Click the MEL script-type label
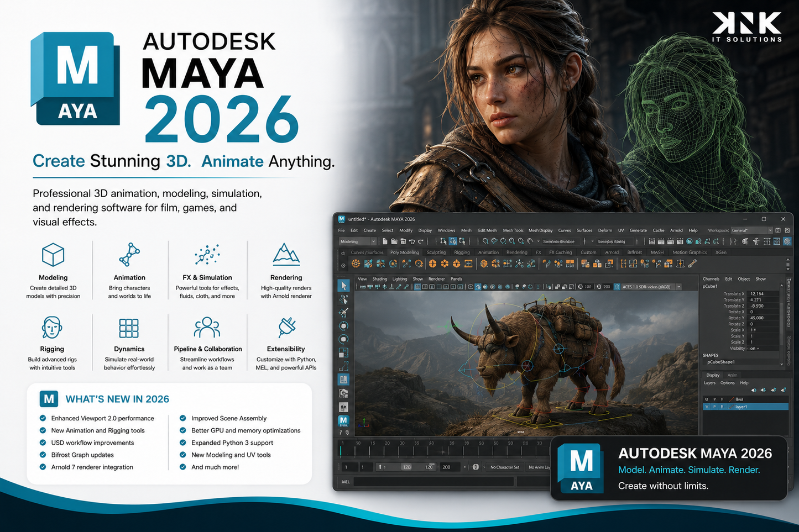 [346, 482]
